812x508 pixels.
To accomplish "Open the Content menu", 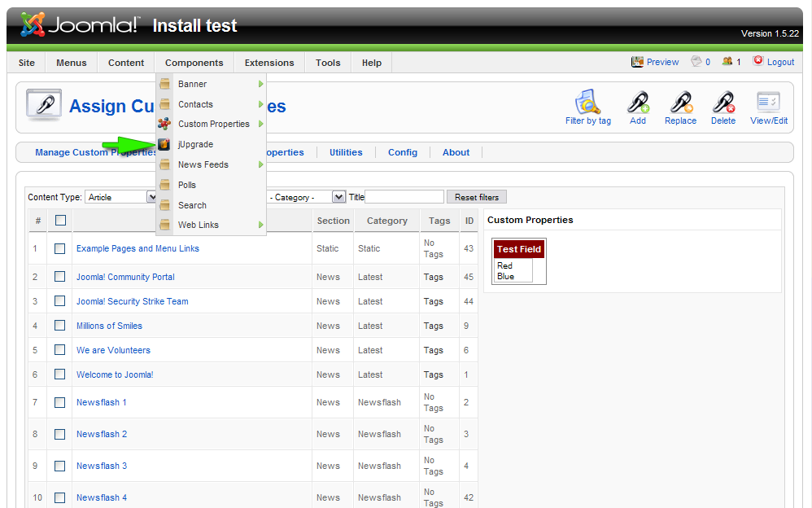I will (x=126, y=63).
